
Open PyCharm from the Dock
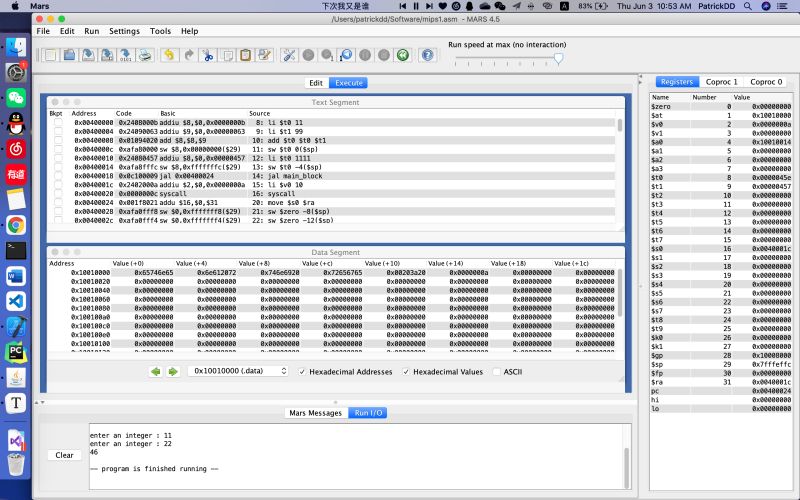[x=16, y=353]
